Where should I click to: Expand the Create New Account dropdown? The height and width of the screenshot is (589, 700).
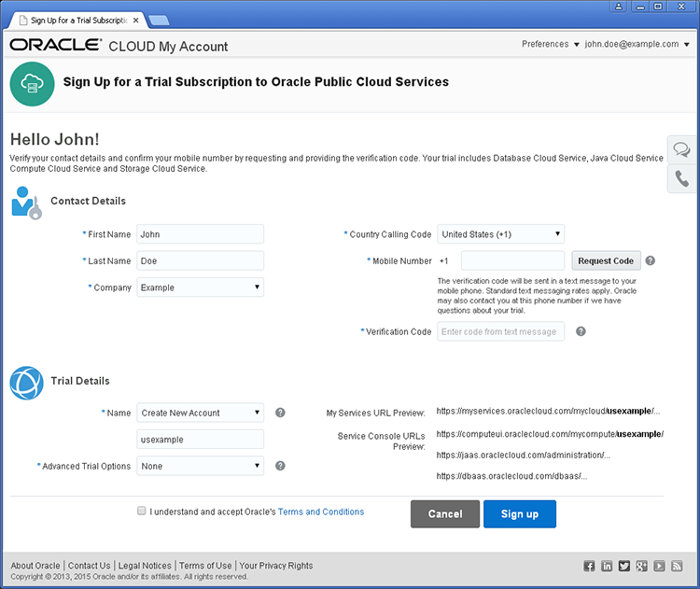200,414
